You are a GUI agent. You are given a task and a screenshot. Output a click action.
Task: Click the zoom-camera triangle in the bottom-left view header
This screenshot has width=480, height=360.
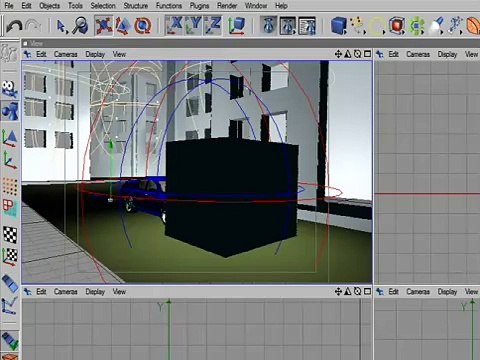coord(348,292)
